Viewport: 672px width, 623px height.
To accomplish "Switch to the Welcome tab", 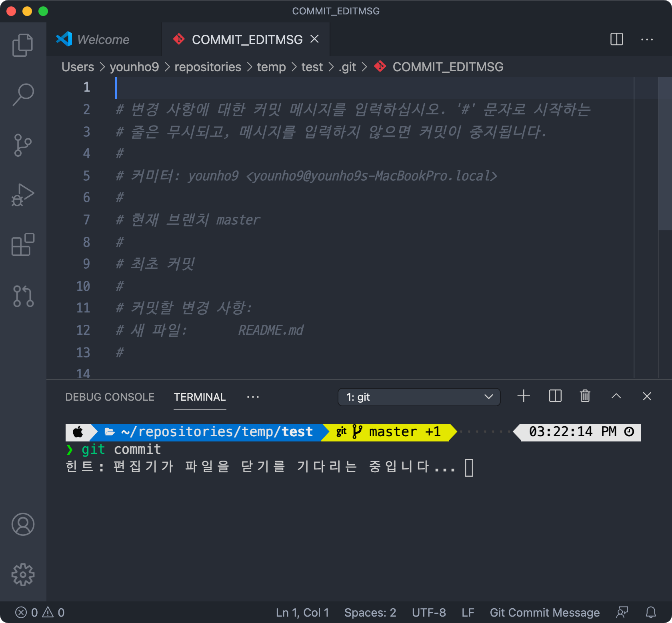I will 103,39.
